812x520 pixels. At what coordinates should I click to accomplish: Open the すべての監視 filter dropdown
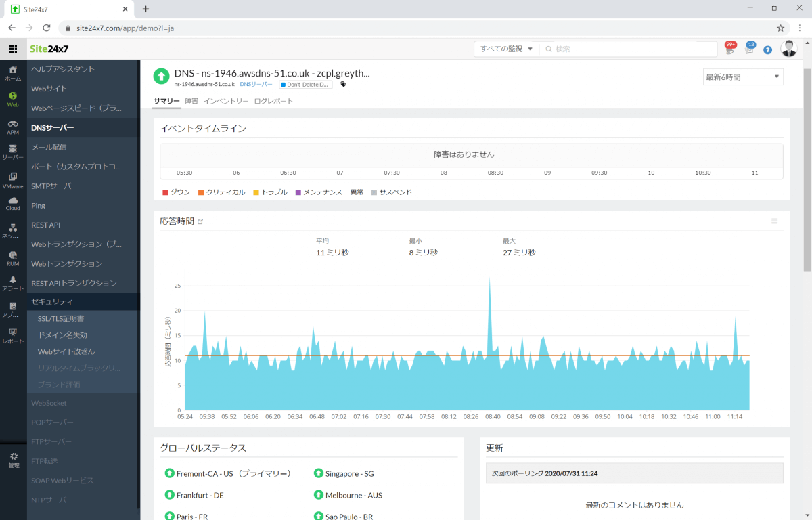point(507,49)
